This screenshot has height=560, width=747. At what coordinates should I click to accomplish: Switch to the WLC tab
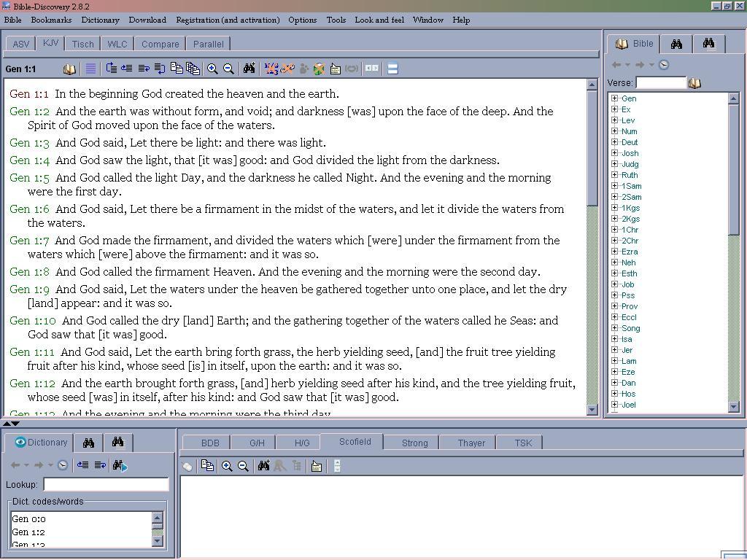click(117, 44)
